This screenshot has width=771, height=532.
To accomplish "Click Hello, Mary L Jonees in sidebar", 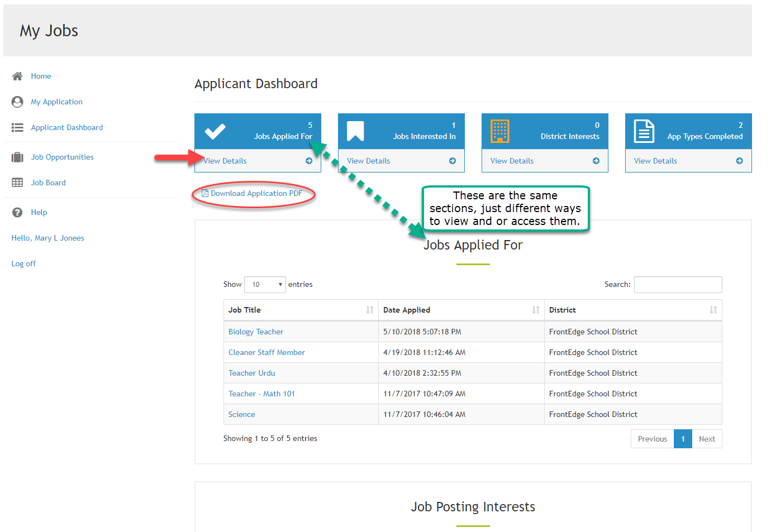I will tap(47, 238).
